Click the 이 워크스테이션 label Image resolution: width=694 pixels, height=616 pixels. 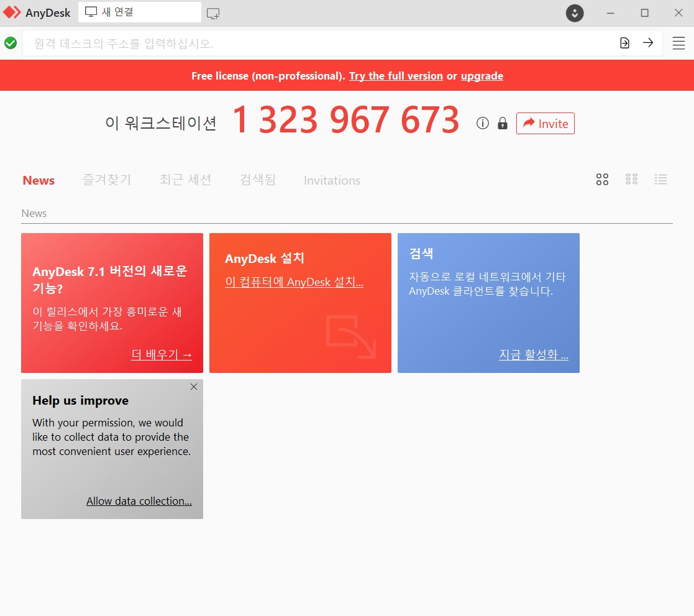[161, 123]
